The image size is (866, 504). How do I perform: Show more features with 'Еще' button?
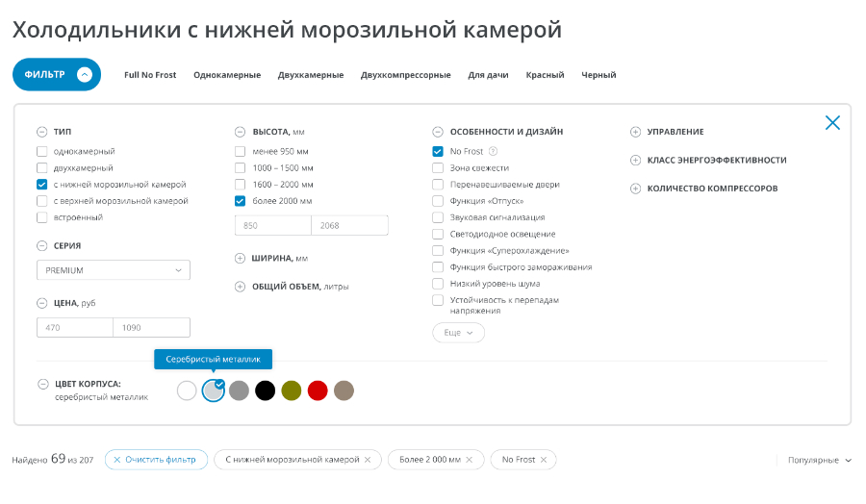pos(458,333)
